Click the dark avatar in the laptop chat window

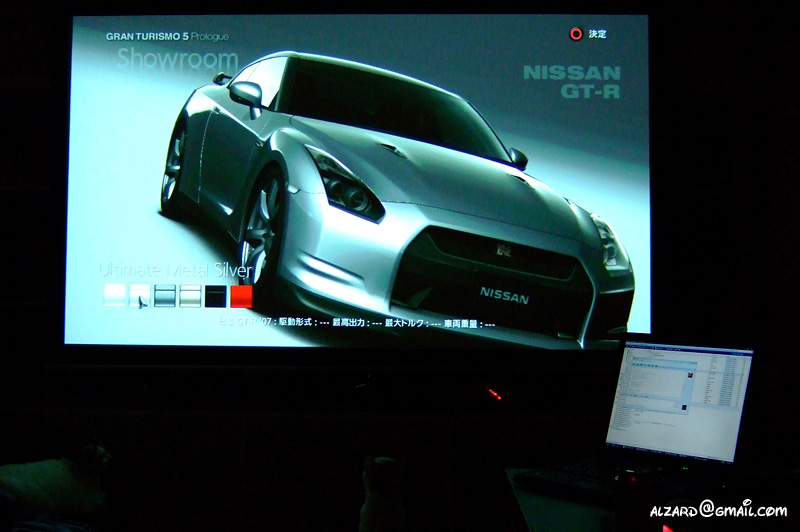click(684, 408)
